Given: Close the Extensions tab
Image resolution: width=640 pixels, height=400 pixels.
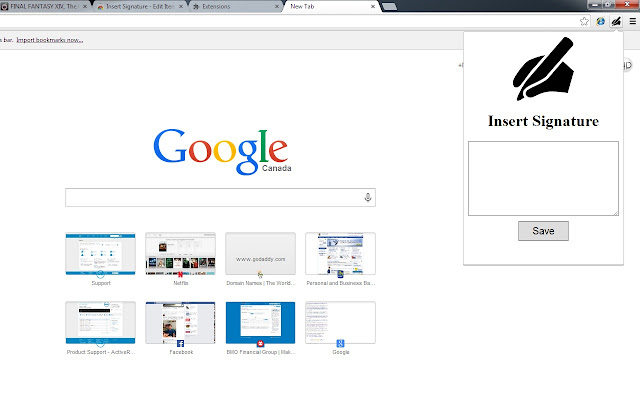Looking at the screenshot, I should 277,7.
